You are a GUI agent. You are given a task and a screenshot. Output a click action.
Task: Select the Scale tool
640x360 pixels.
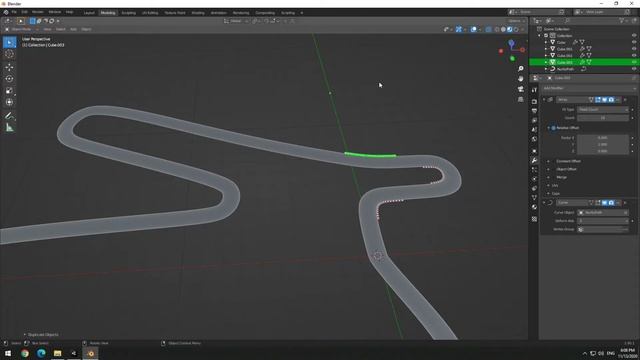click(x=9, y=91)
